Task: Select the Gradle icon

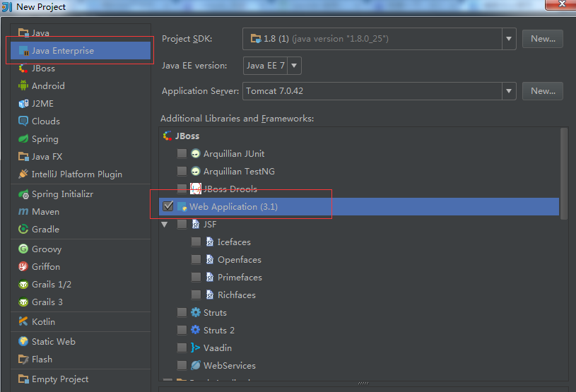Action: [x=23, y=230]
